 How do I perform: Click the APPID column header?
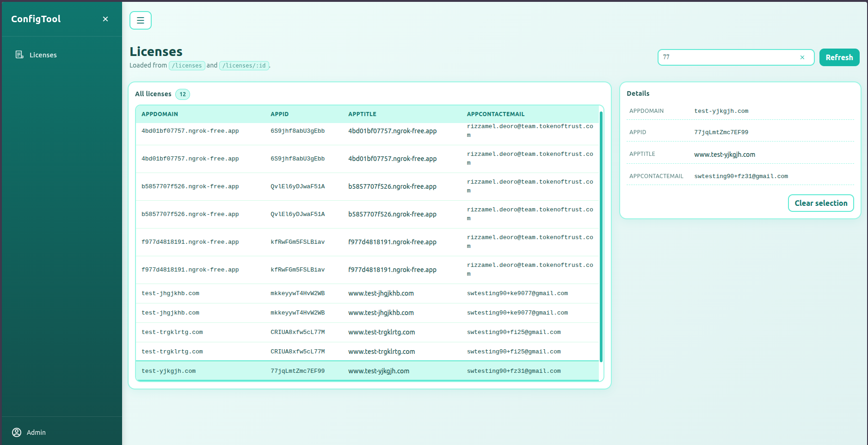279,114
